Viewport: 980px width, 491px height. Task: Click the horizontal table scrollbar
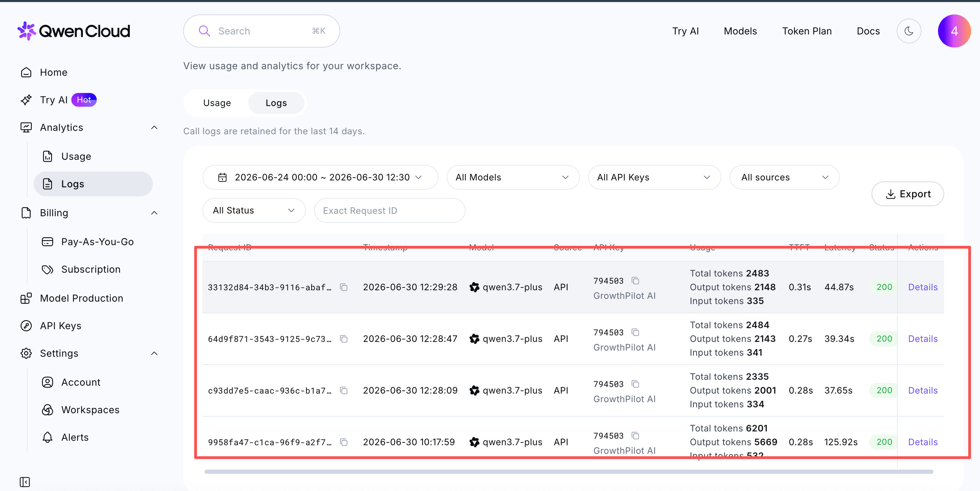(569, 472)
